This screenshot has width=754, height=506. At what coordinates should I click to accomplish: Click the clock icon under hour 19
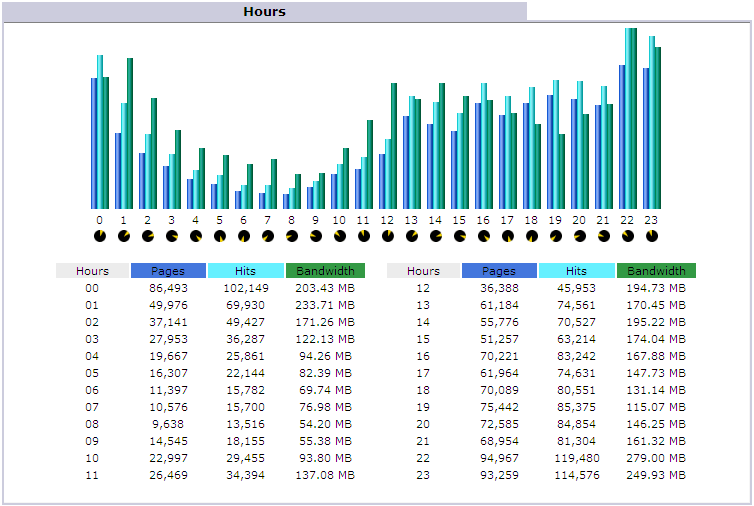(556, 236)
